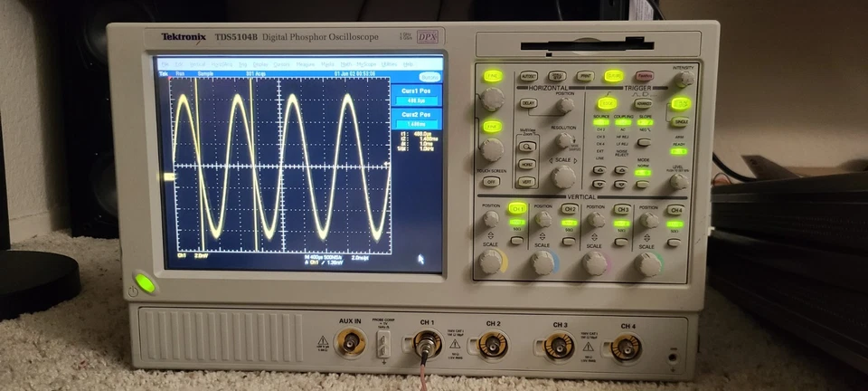This screenshot has height=391, width=868.
Task: Push the lit trigger EDGE button
Action: click(x=608, y=103)
